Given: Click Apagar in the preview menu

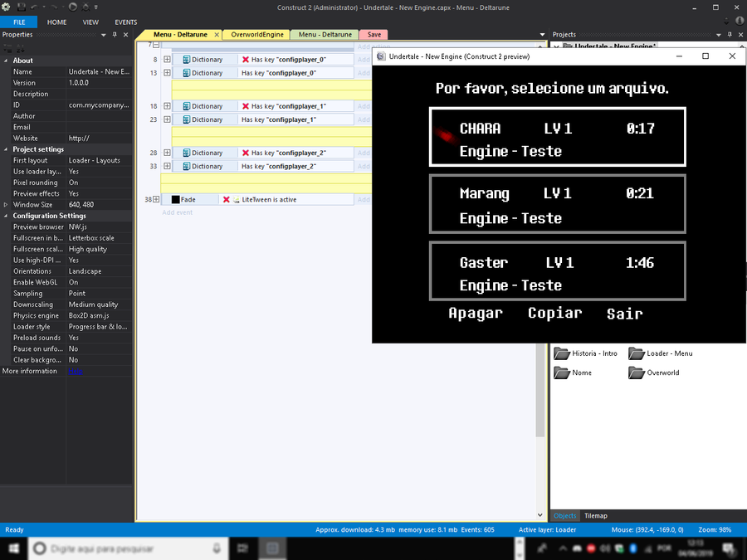Looking at the screenshot, I should click(x=476, y=314).
